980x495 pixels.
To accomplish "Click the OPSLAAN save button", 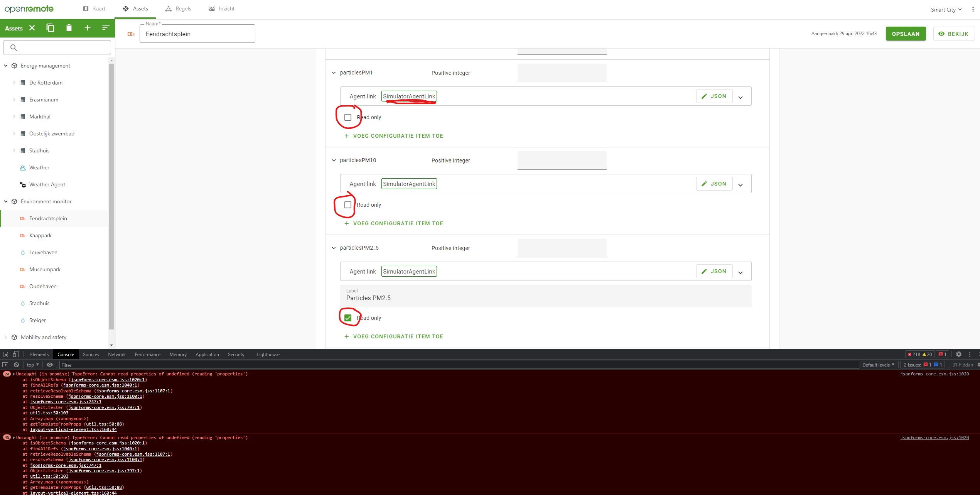I will click(905, 34).
